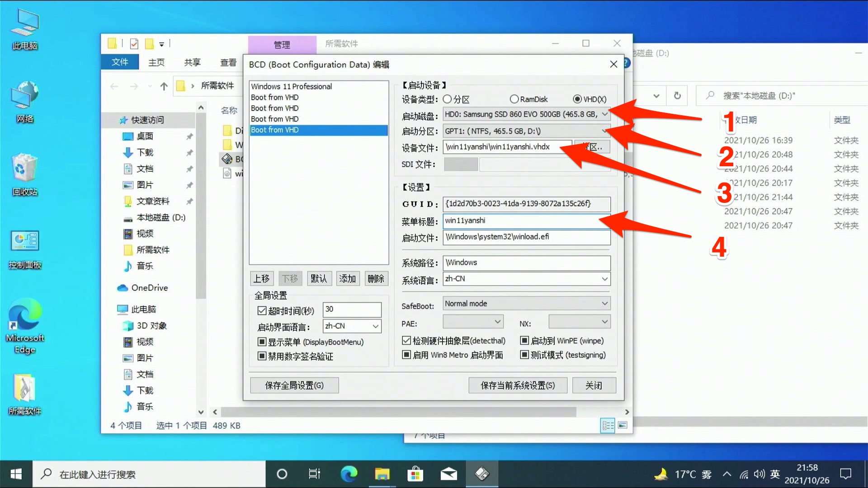
Task: Open 此电脑 from the desktop
Action: (25, 27)
